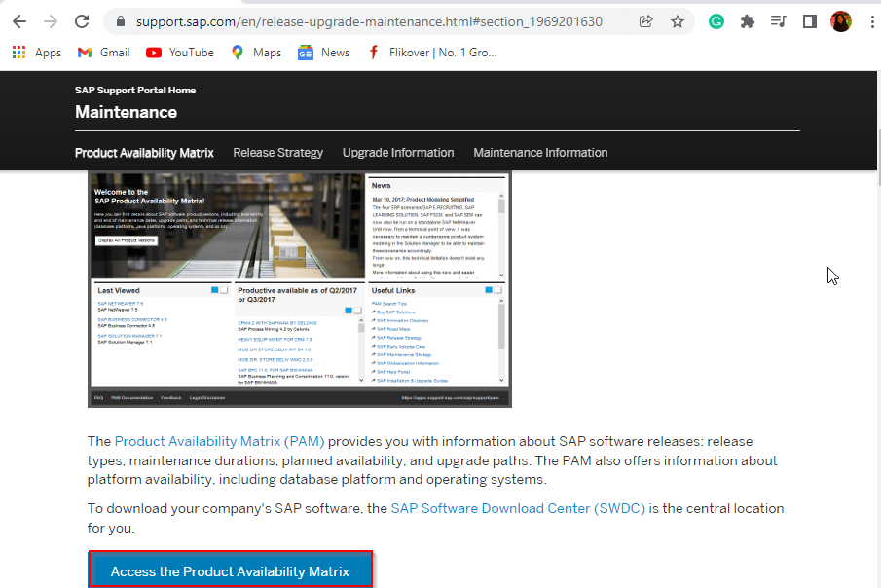Bookmark this page with the star icon
The image size is (881, 588).
[x=678, y=22]
